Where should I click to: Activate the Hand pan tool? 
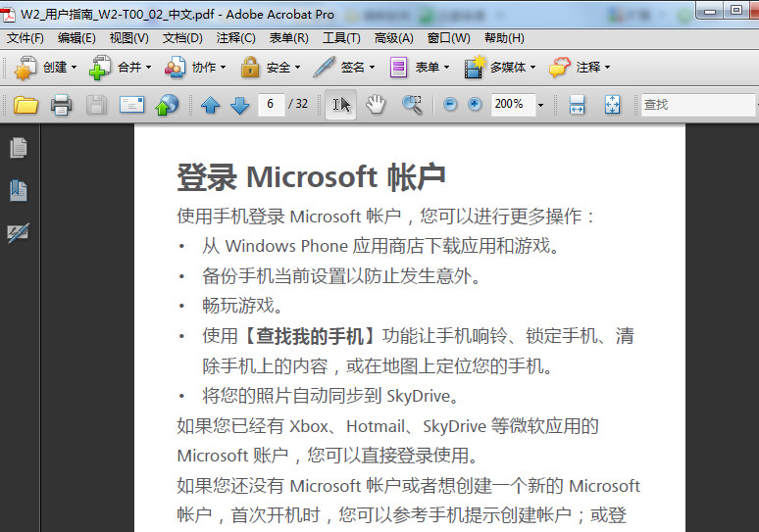[x=376, y=105]
